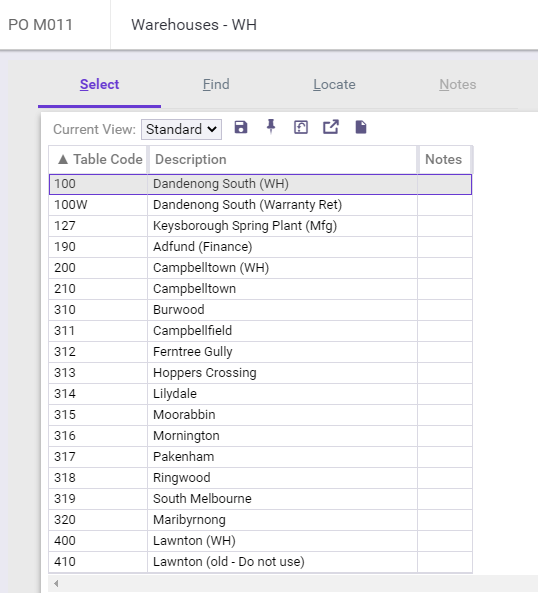Pick the Adfund (Finance) entry
Viewport: 538px width, 593px height.
(260, 247)
